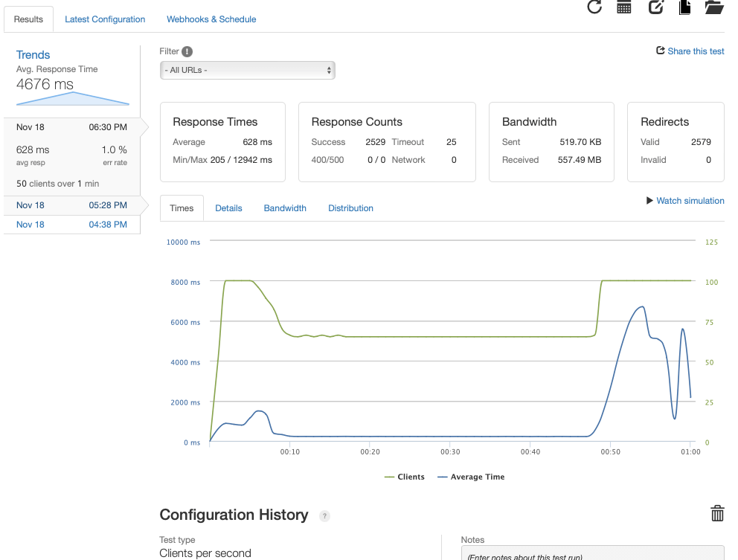Switch to the Distribution chart tab
Image resolution: width=738 pixels, height=560 pixels.
click(x=350, y=208)
